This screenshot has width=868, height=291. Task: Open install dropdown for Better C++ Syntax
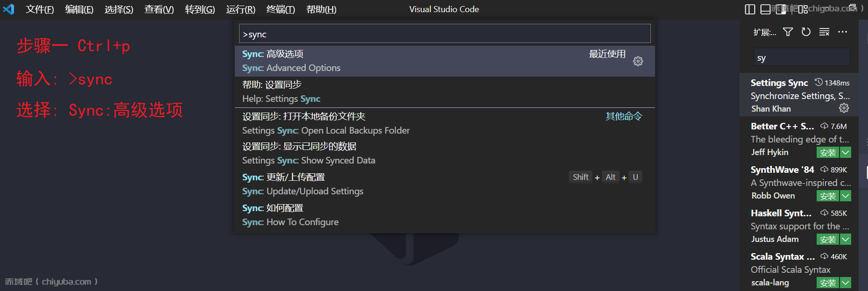[846, 152]
